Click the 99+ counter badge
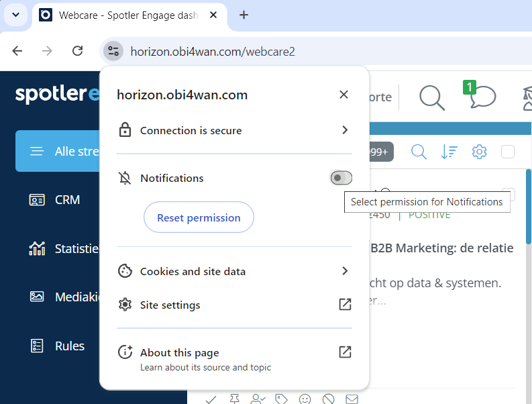The image size is (532, 404). pyautogui.click(x=381, y=152)
